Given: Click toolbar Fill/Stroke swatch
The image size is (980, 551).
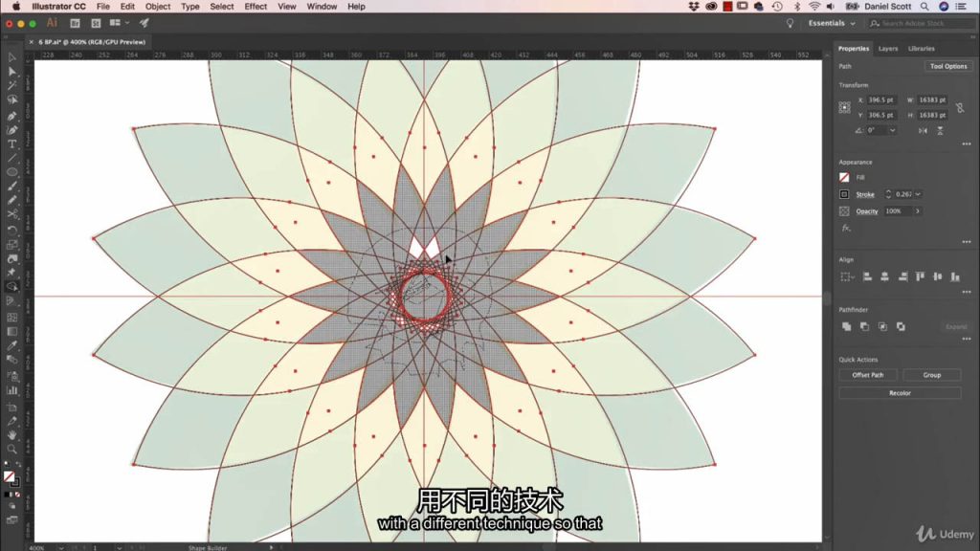Looking at the screenshot, I should (x=10, y=478).
